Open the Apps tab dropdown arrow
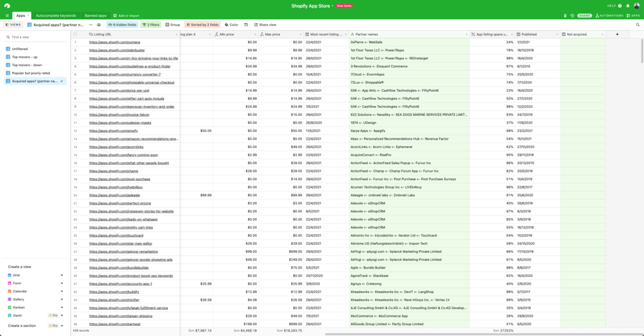644x336 pixels. (28, 15)
